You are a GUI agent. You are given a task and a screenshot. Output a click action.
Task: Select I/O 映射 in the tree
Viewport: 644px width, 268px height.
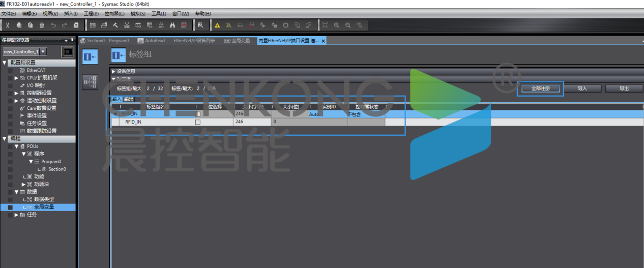35,85
